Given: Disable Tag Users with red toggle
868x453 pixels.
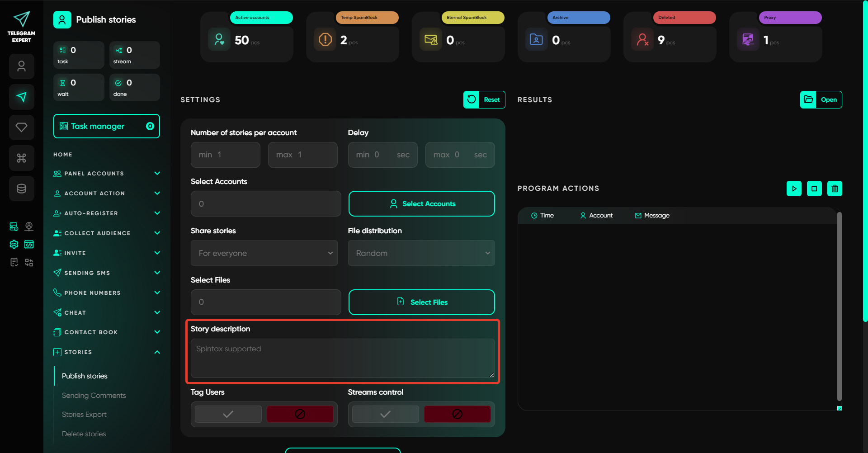Looking at the screenshot, I should tap(300, 414).
